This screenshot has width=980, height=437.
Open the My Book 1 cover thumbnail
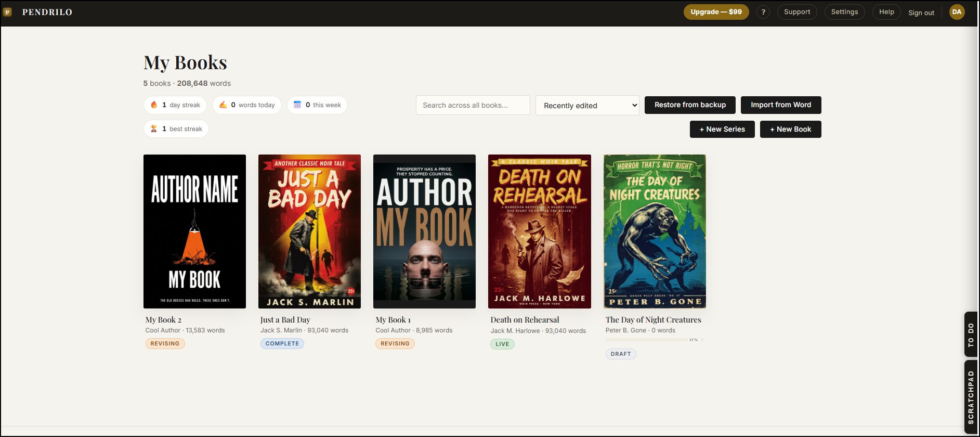(424, 232)
